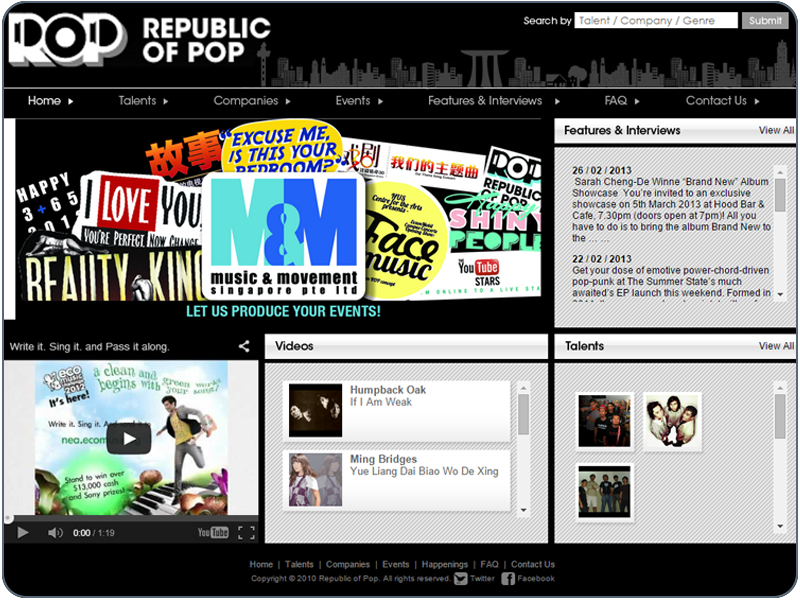Open the Facebook icon in the footer
The width and height of the screenshot is (800, 600).
[508, 579]
